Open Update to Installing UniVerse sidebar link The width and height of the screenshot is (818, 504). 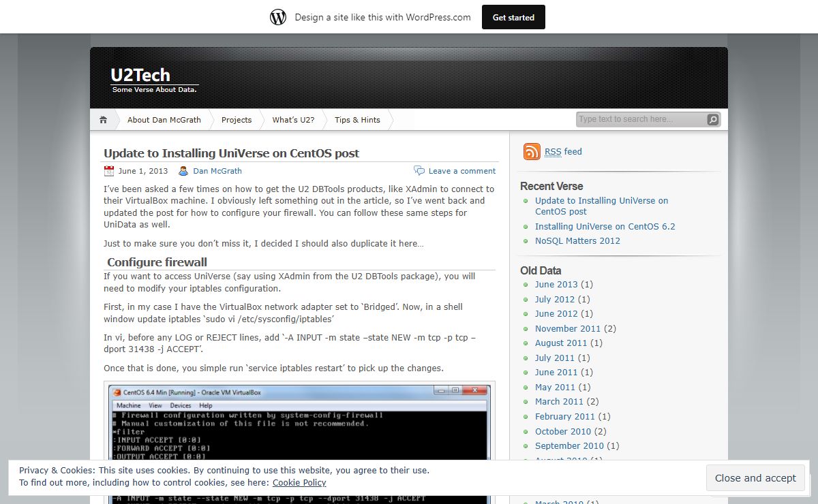601,206
